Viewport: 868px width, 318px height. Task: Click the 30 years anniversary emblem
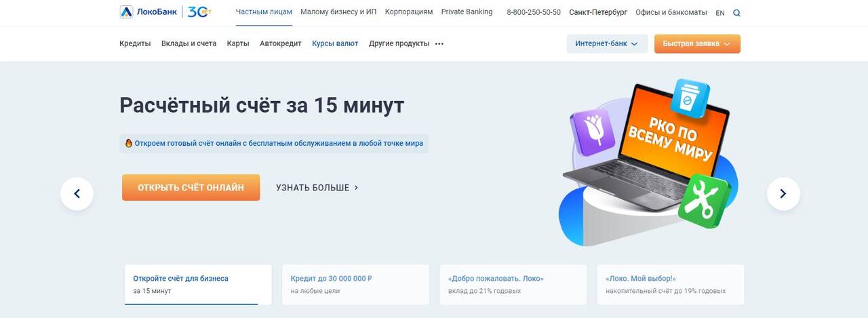tap(200, 12)
